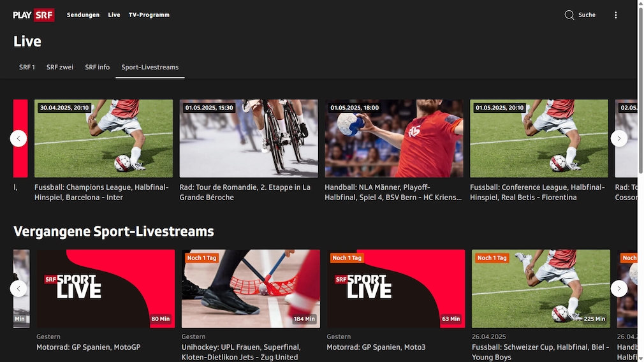Open Champions League Barcelona - Inter thumbnail
This screenshot has height=362, width=644.
pos(103,138)
